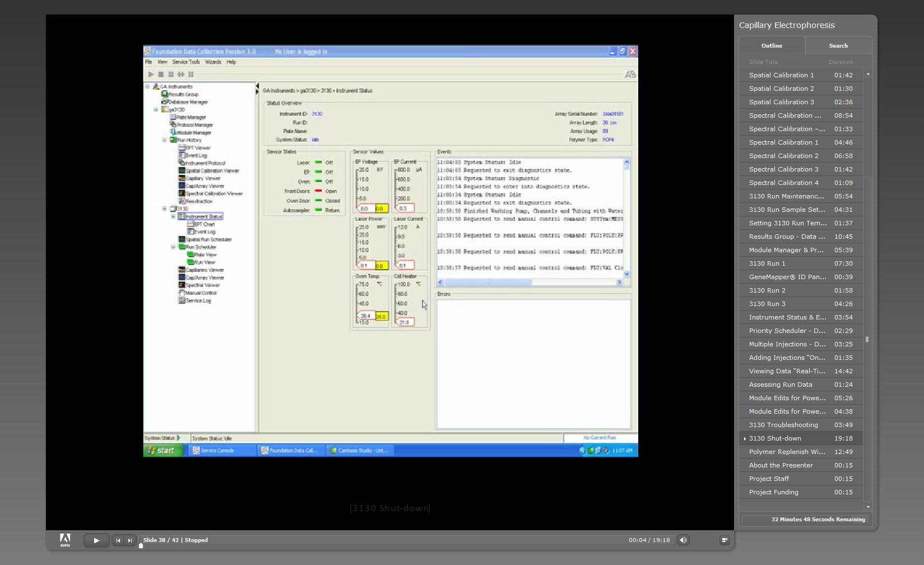Open the Project Funding slide
Viewport: 924px width, 565px height.
801,492
